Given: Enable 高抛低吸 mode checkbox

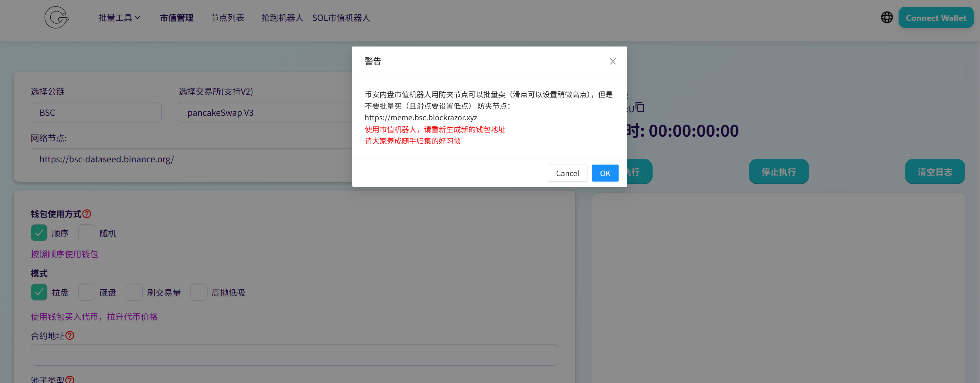Looking at the screenshot, I should [199, 293].
